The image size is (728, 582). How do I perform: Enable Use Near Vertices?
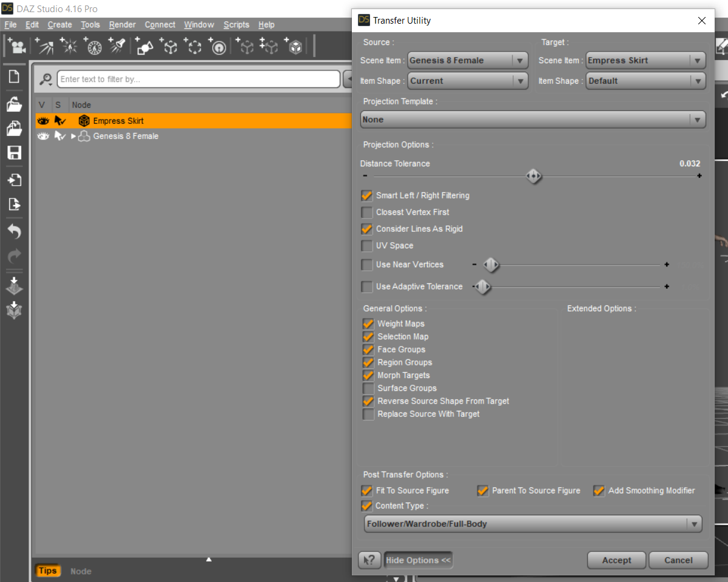click(366, 265)
